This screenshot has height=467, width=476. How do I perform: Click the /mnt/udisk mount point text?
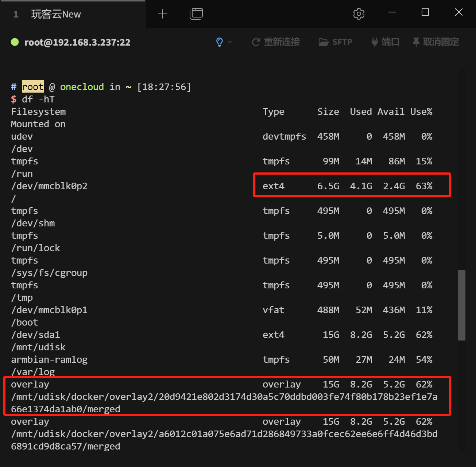[38, 347]
